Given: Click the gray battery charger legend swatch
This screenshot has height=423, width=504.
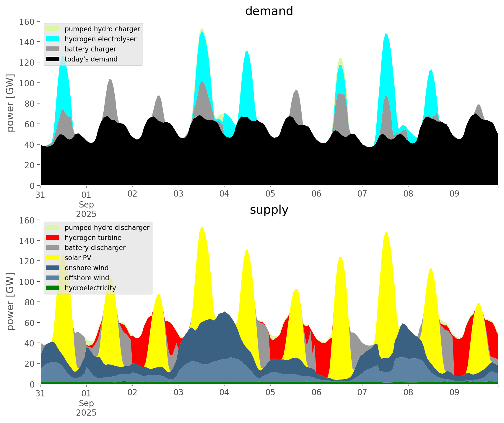Looking at the screenshot, I should 53,49.
